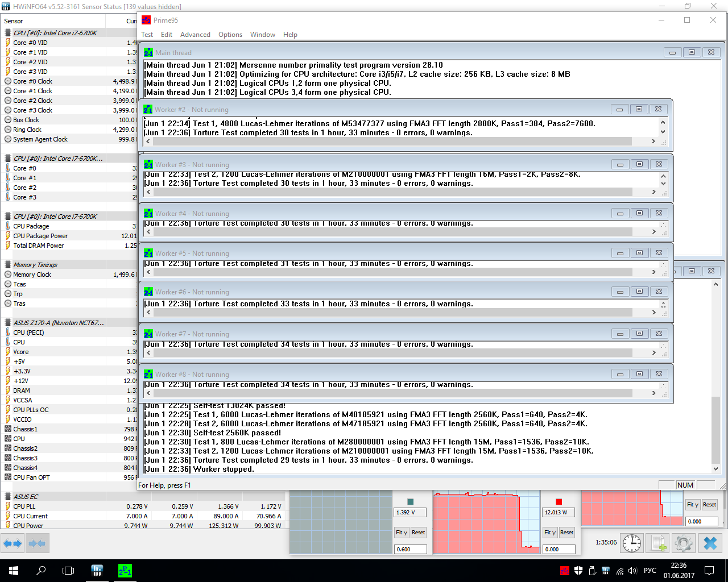Click the Safely Remove Hardware tray icon

coord(592,571)
